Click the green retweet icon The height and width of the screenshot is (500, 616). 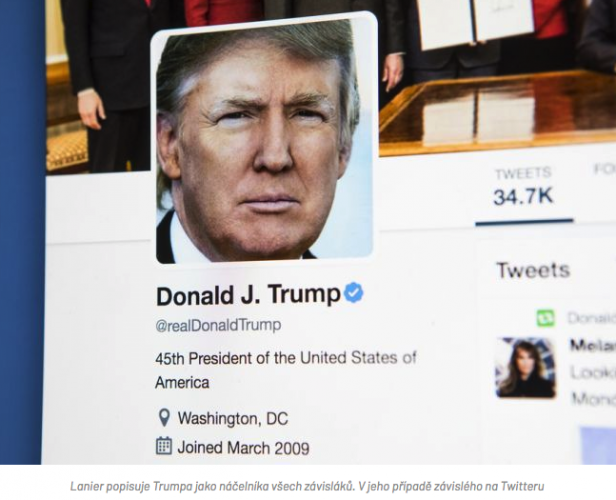[546, 318]
